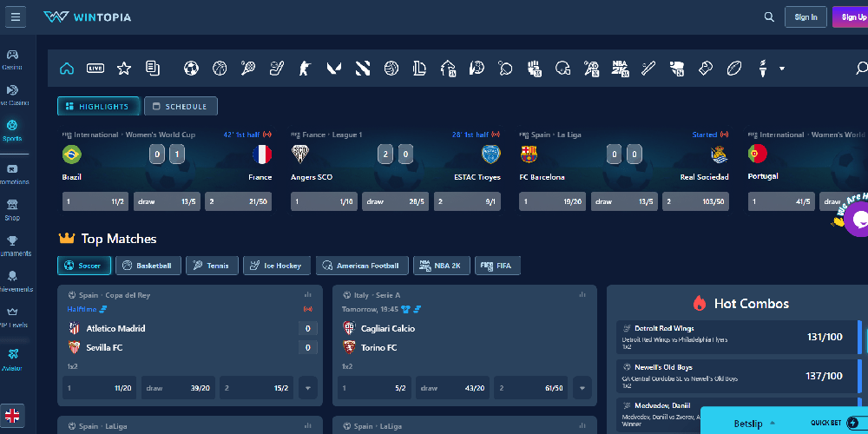The width and height of the screenshot is (868, 434).
Task: View statistics for the Atletico Madrid match
Action: click(307, 294)
